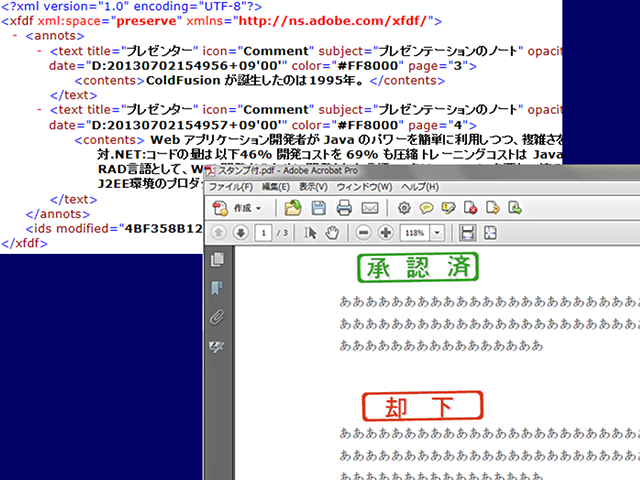Open the Bookmarks panel
This screenshot has width=640, height=480.
tap(217, 288)
